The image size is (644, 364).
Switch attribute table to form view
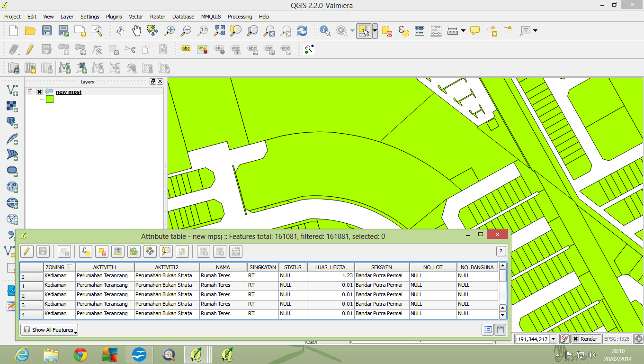(x=487, y=329)
